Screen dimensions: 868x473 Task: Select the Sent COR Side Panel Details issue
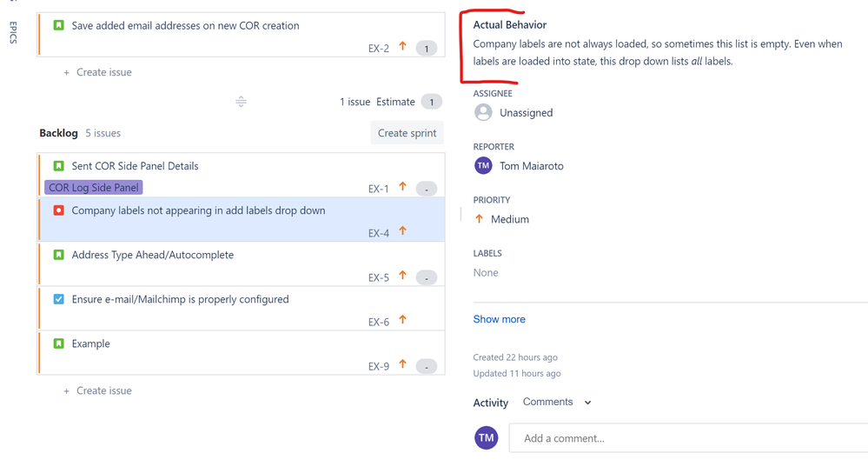pyautogui.click(x=242, y=175)
